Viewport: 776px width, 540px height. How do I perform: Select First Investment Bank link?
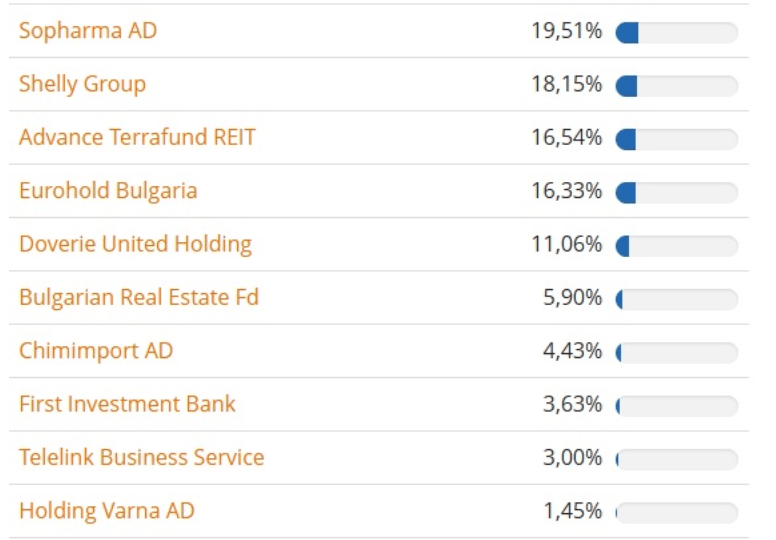coord(127,404)
